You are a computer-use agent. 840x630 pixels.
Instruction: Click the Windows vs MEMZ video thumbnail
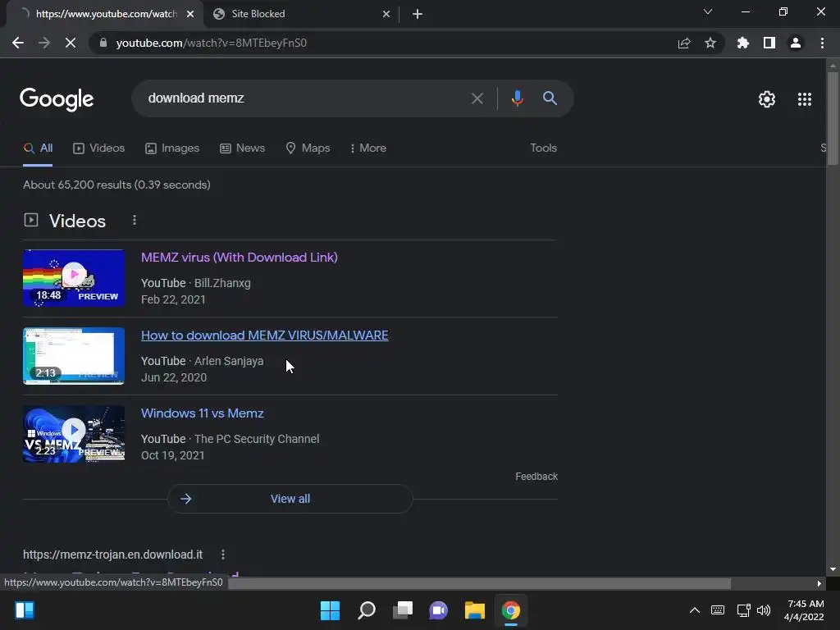tap(74, 434)
